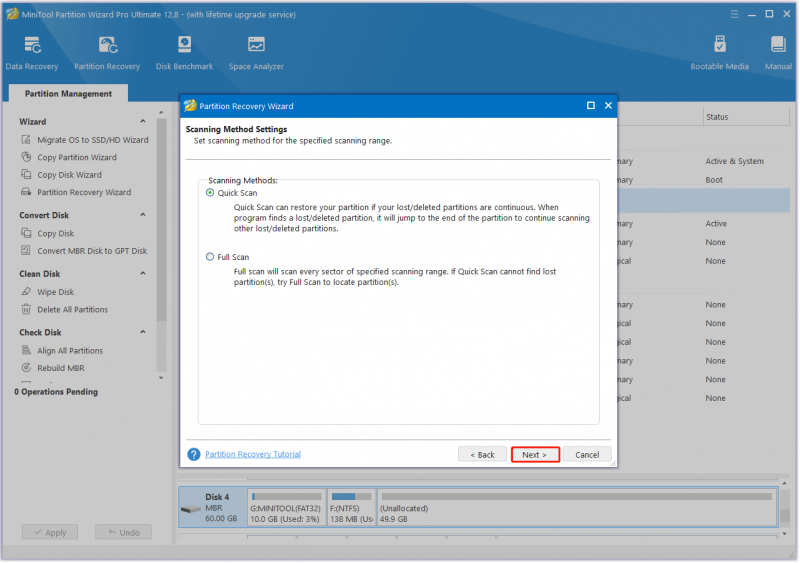Click Align All Partitions icon
This screenshot has height=563, width=800.
coord(26,350)
